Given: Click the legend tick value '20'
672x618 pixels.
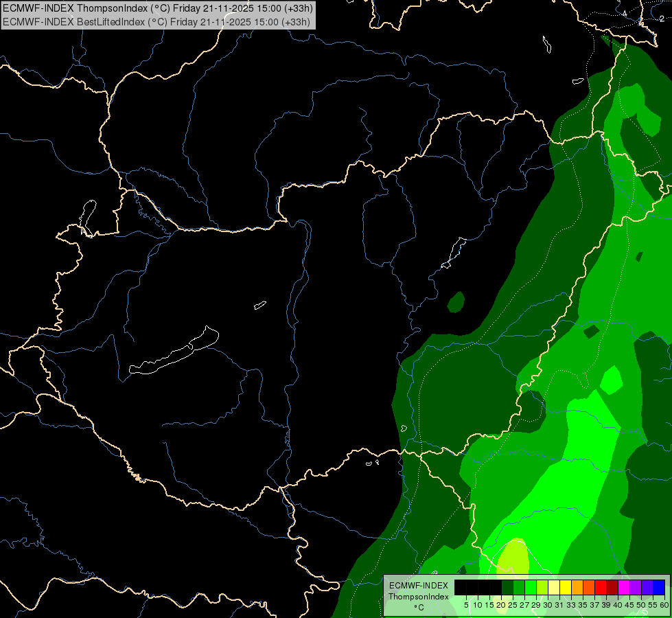Looking at the screenshot, I should 501,605.
